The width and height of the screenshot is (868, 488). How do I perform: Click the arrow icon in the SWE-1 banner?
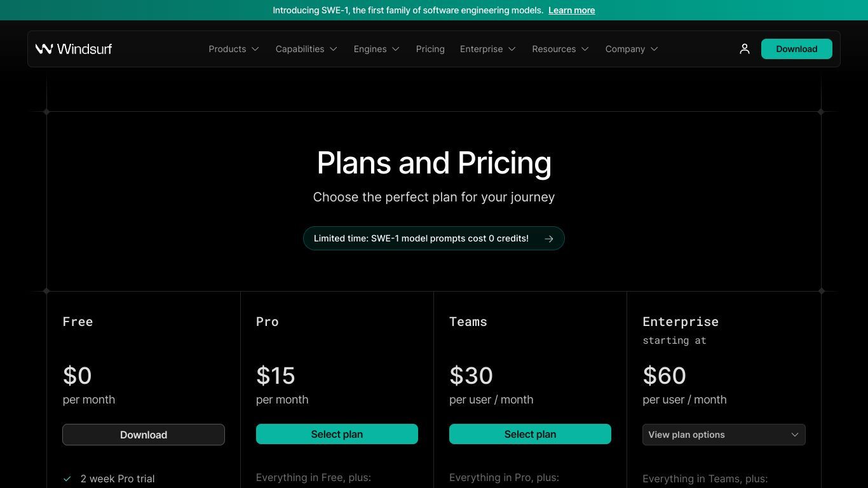[549, 239]
